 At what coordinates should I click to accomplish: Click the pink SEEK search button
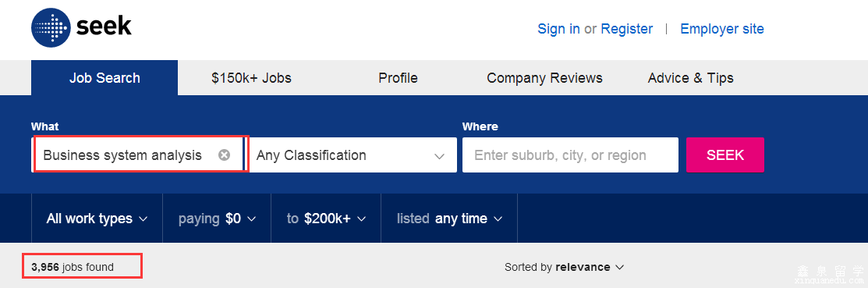pyautogui.click(x=725, y=155)
